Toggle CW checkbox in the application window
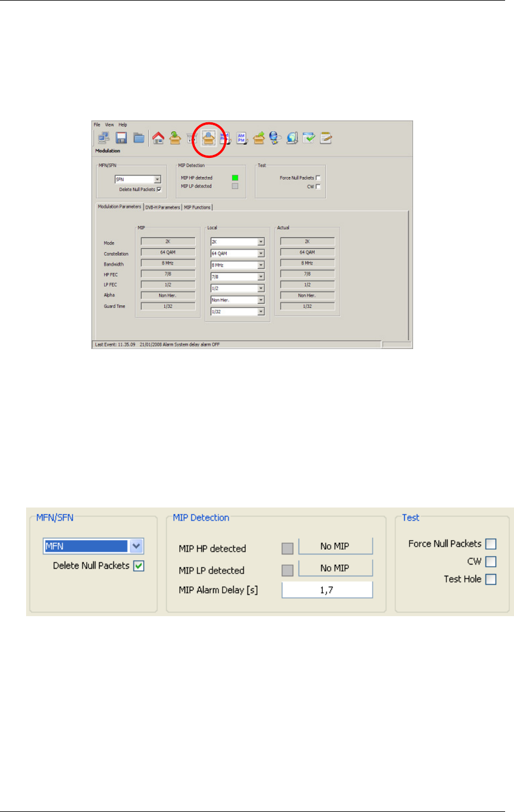The image size is (514, 812). tap(319, 186)
